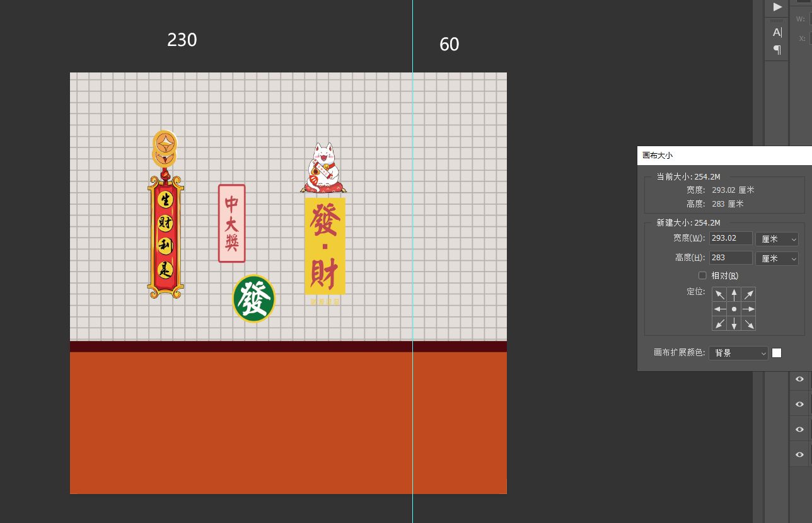This screenshot has height=523, width=812.
Task: Anchor canvas to the bottom-center down arrow
Action: tap(734, 324)
